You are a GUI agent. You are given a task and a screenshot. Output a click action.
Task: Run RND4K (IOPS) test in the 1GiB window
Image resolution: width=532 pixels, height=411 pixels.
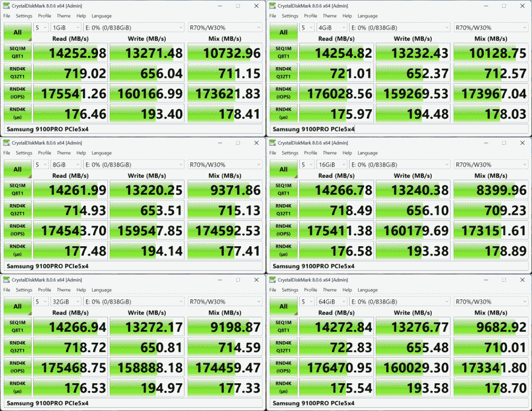pos(18,93)
